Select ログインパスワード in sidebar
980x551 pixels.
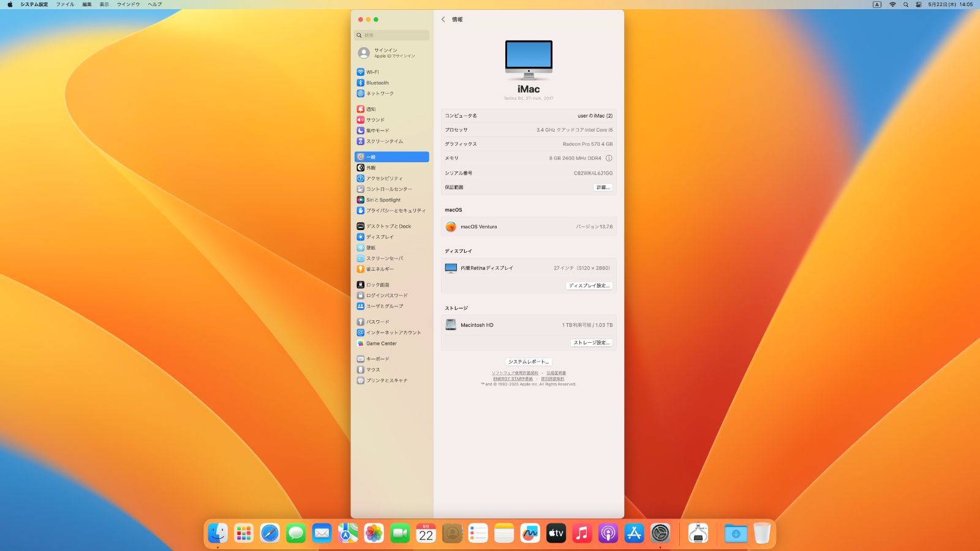point(392,295)
